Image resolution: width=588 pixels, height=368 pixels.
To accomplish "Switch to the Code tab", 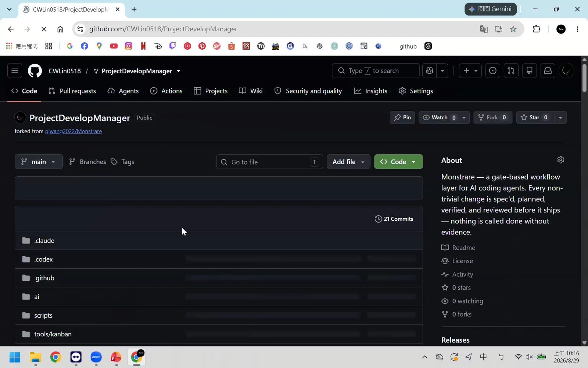I will click(24, 91).
